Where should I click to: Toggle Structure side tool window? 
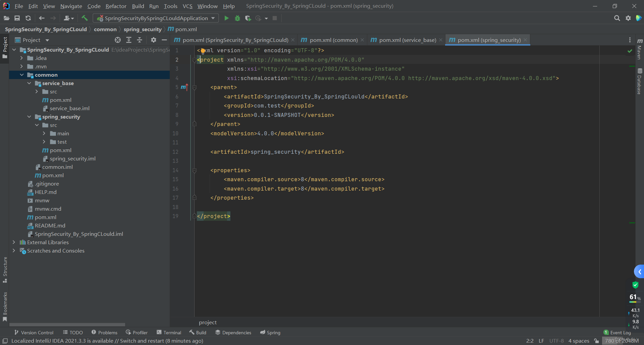click(x=5, y=270)
